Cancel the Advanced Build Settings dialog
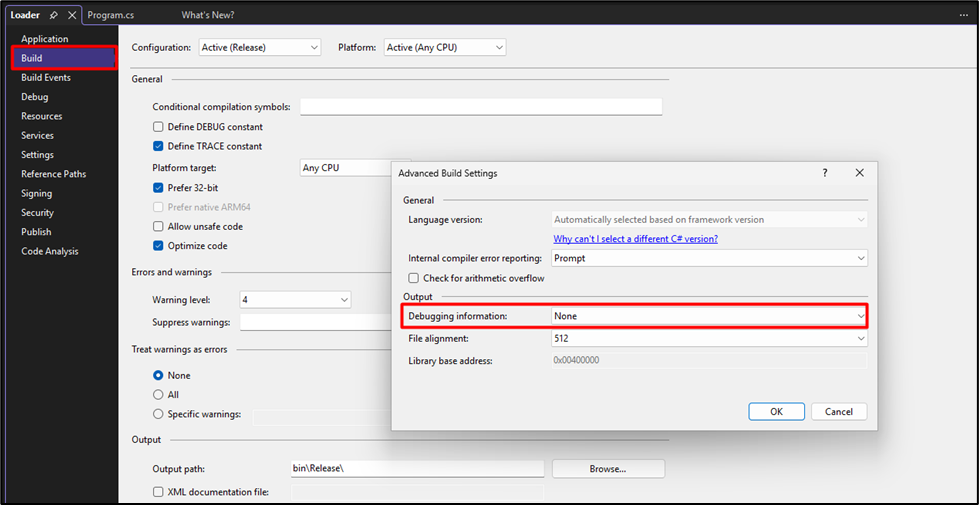979x505 pixels. (839, 412)
